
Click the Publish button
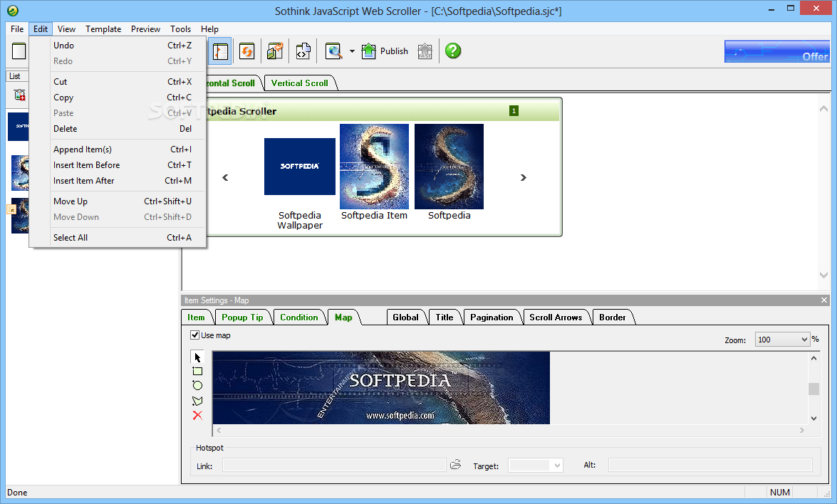[x=385, y=51]
